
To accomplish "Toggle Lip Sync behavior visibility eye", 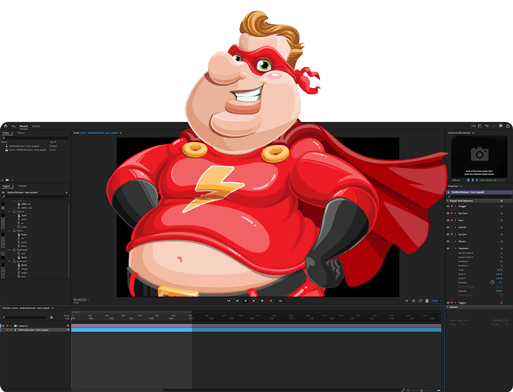I will (x=448, y=234).
